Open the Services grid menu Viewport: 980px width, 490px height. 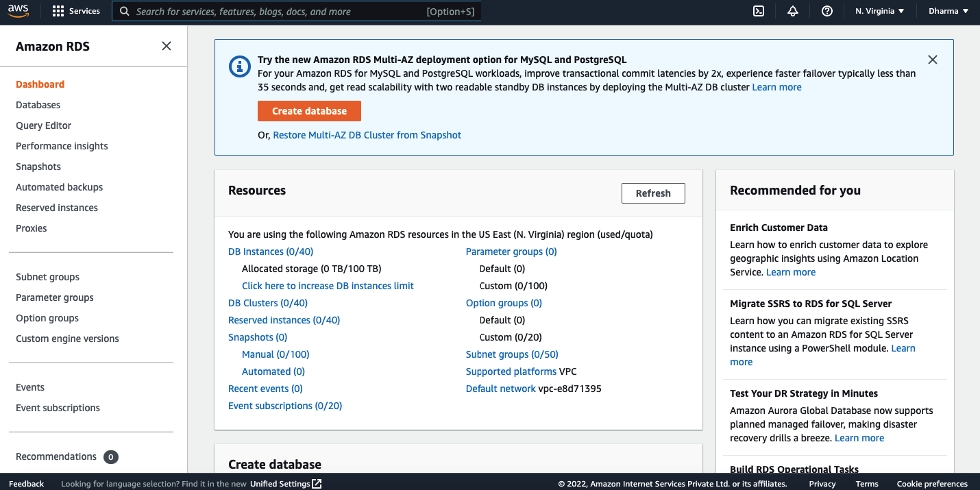tap(76, 11)
